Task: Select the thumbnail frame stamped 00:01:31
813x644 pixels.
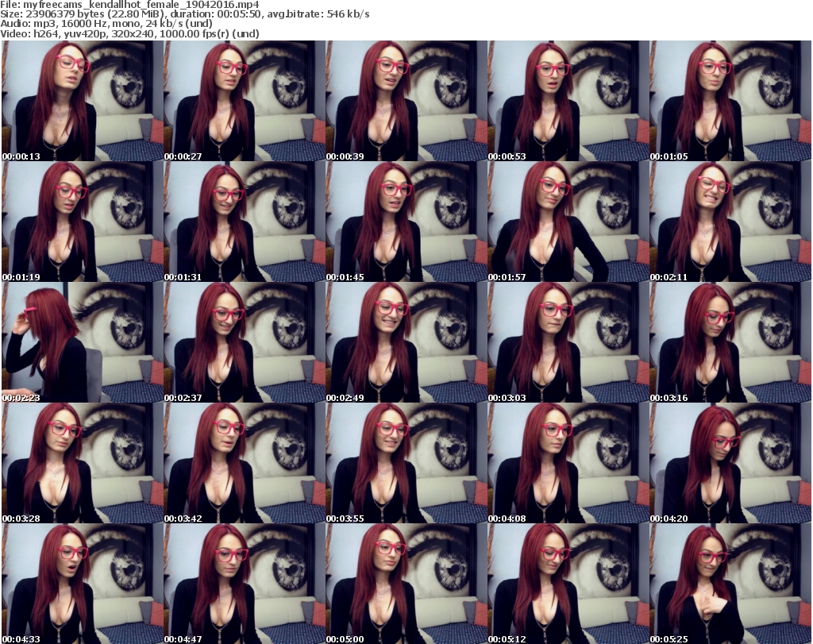Action: (245, 222)
